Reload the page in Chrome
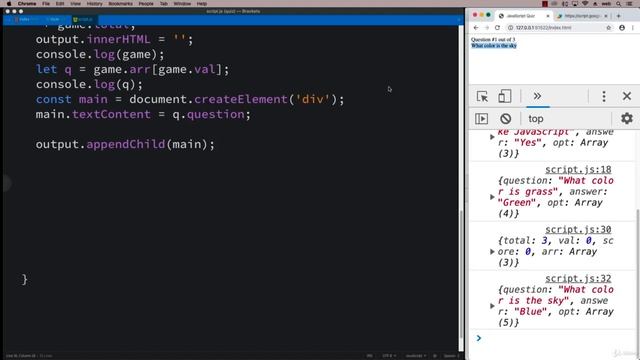This screenshot has width=640, height=360. [497, 28]
